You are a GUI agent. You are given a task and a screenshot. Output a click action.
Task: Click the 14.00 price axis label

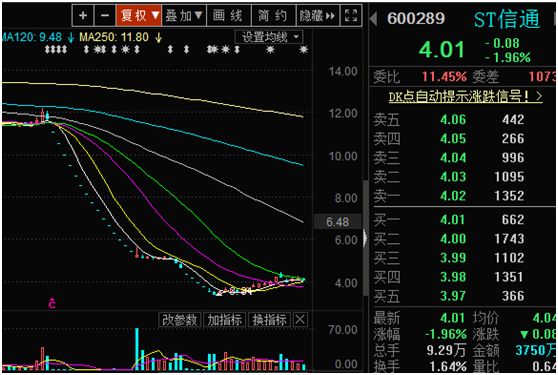click(343, 71)
